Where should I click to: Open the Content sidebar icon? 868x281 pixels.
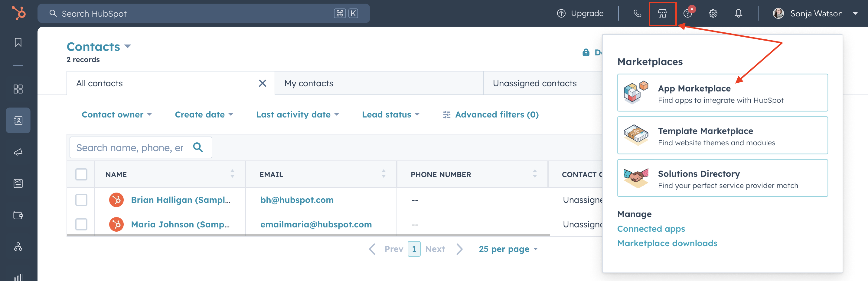point(18,183)
